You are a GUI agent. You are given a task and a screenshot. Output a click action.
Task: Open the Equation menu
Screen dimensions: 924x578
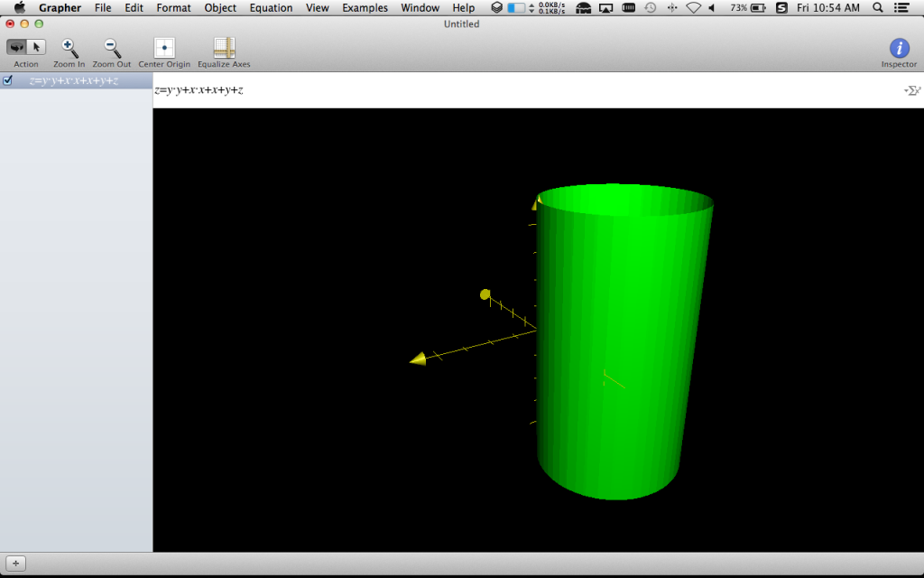coord(271,8)
